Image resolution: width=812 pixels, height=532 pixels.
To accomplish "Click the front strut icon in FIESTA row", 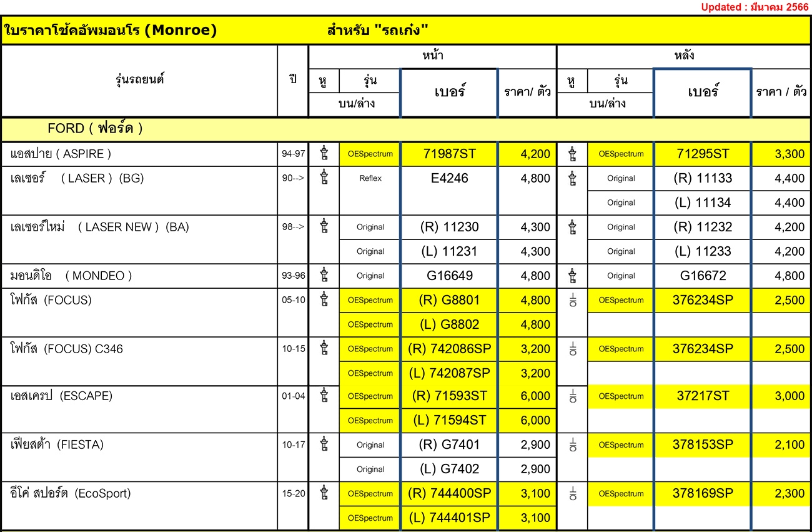I will click(x=324, y=445).
